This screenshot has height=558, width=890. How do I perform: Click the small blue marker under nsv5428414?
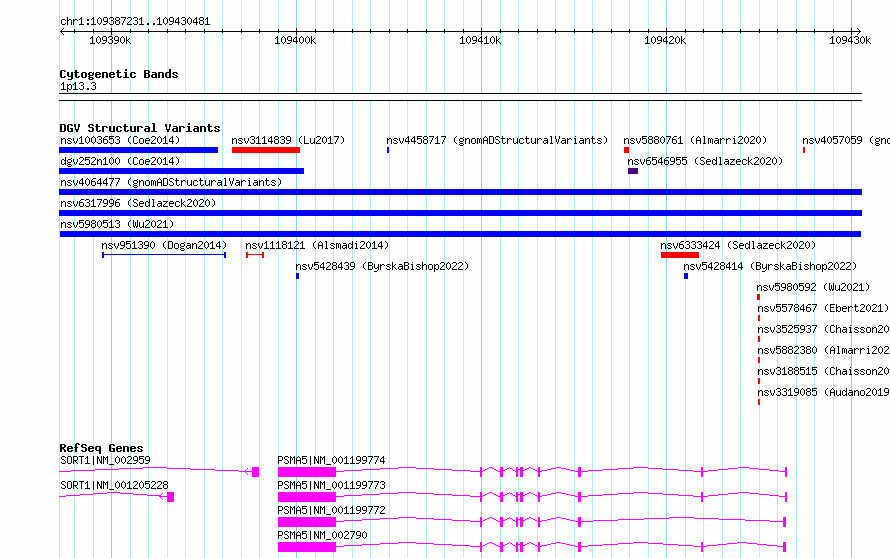pos(686,276)
